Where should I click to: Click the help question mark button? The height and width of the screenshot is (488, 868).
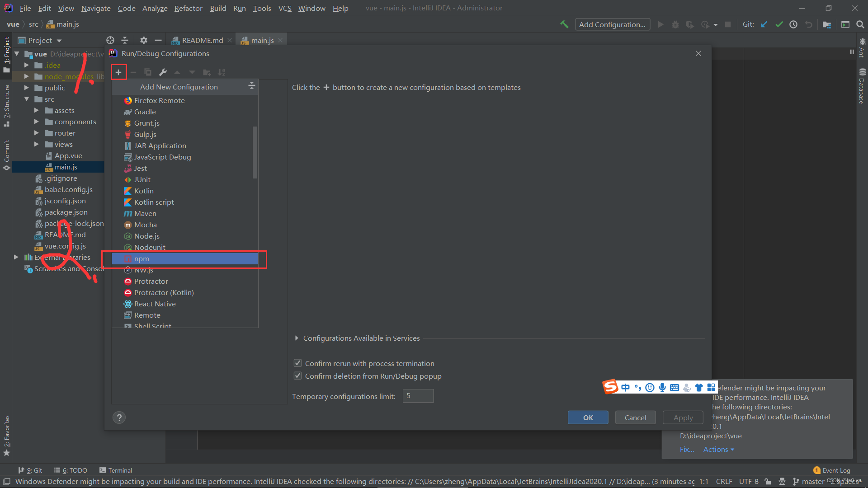(119, 418)
